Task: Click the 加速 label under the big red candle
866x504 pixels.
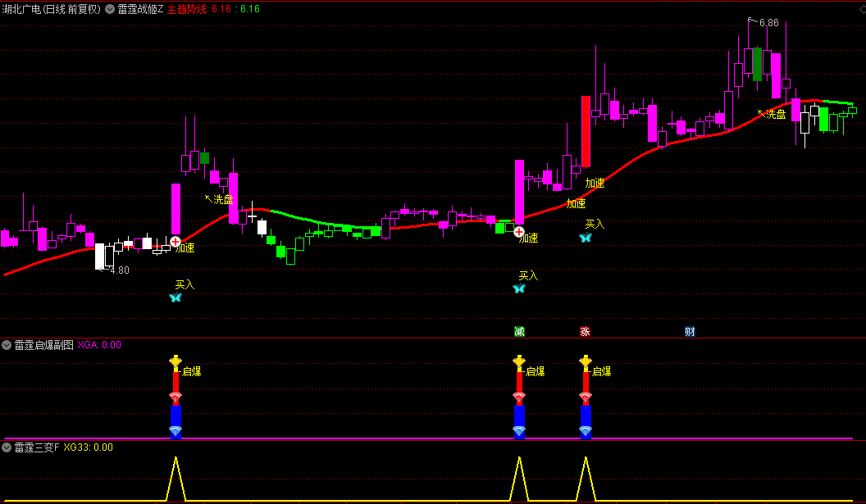Action: (595, 184)
